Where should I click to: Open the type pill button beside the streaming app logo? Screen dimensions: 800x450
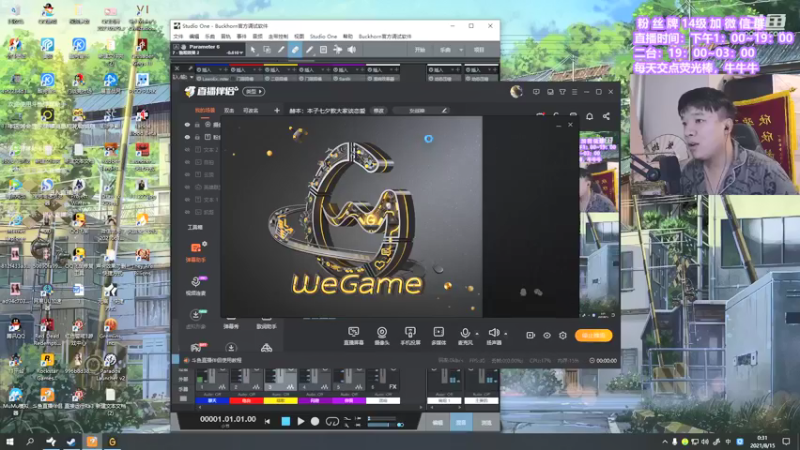(x=254, y=92)
